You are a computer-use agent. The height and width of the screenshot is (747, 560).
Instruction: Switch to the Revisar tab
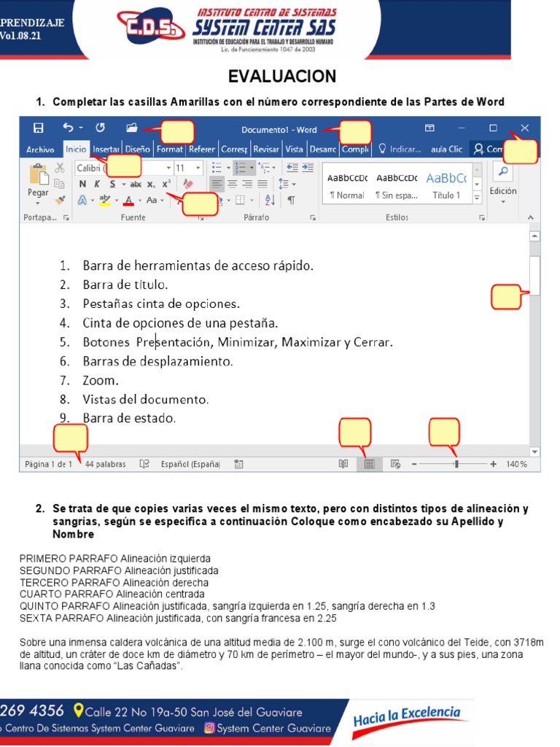click(265, 149)
